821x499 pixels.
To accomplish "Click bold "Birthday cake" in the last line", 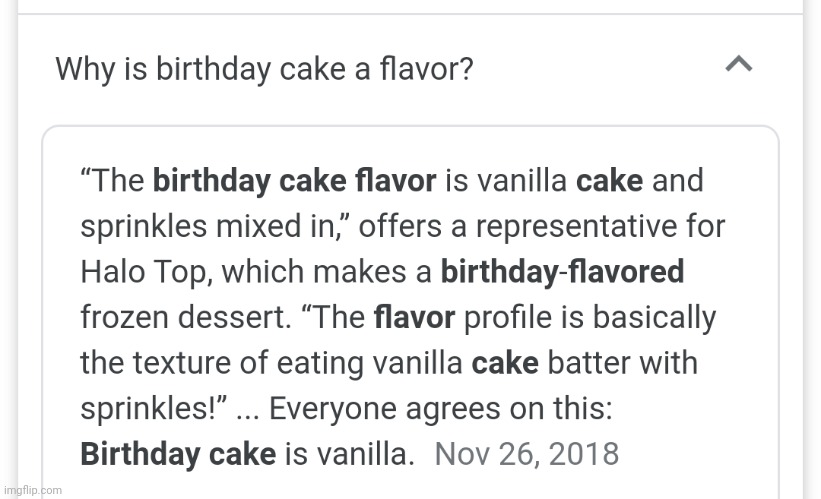I will (178, 453).
